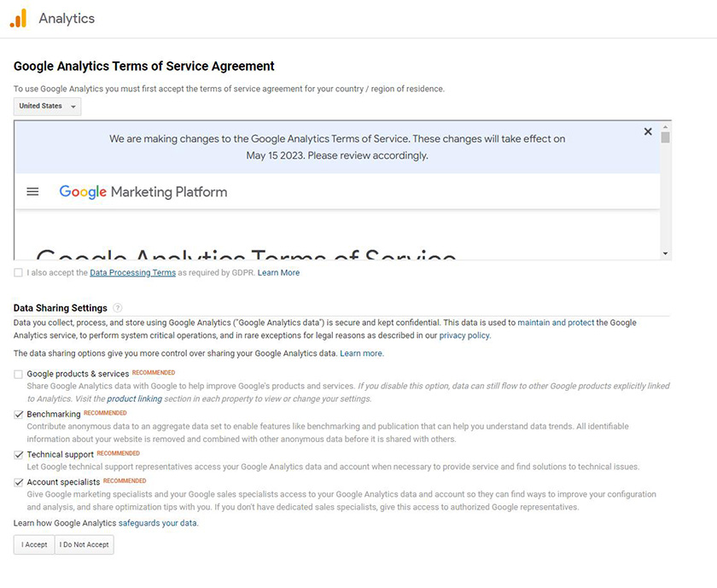Viewport: 717px width, 588px height.
Task: Click the scroll up arrow in terms frame
Action: click(665, 126)
